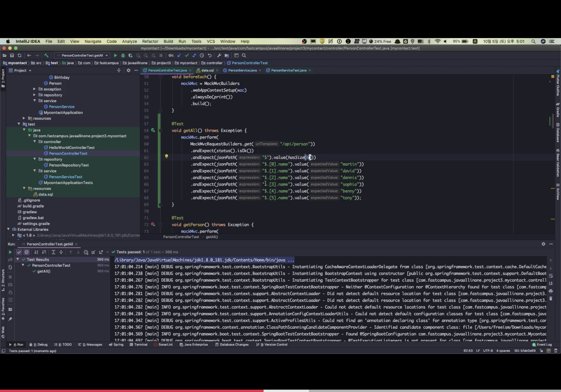Screen dimensions: 561x392
Task: Select data.sql in the project tree
Action: [x=45, y=194]
